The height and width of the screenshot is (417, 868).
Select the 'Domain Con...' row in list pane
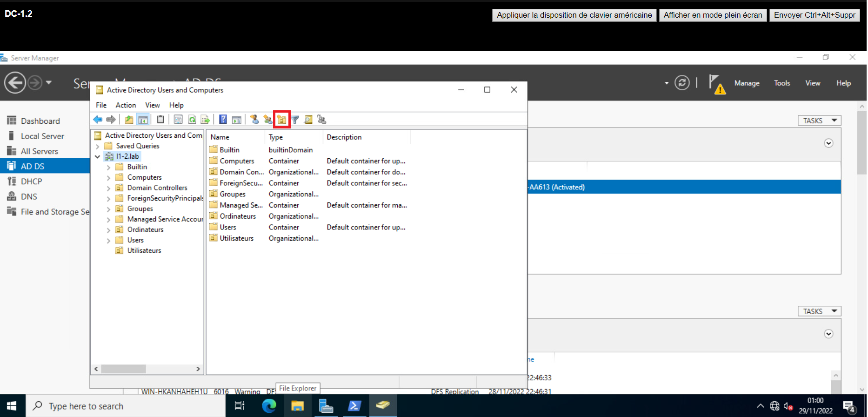click(242, 172)
